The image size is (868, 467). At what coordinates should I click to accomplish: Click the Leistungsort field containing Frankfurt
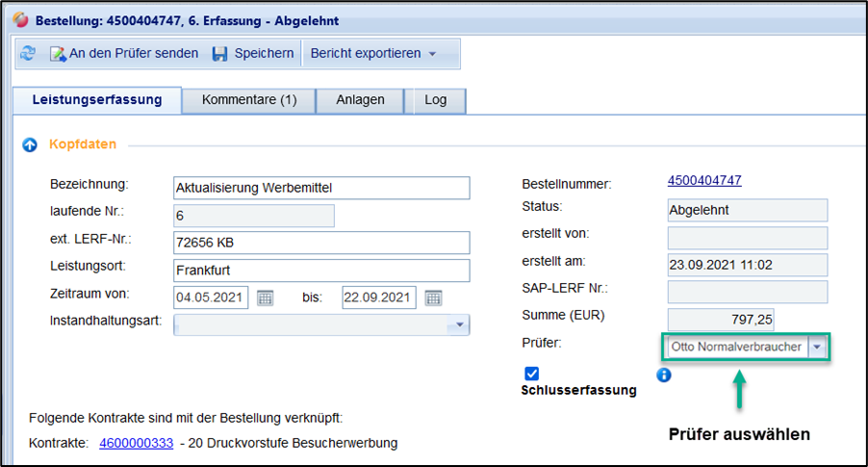[x=320, y=271]
